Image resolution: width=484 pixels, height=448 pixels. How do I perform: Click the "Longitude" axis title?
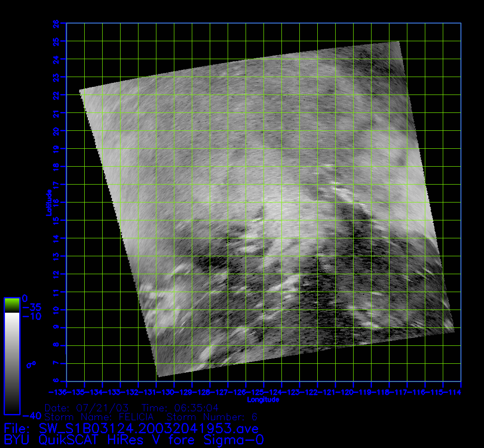coord(263,400)
